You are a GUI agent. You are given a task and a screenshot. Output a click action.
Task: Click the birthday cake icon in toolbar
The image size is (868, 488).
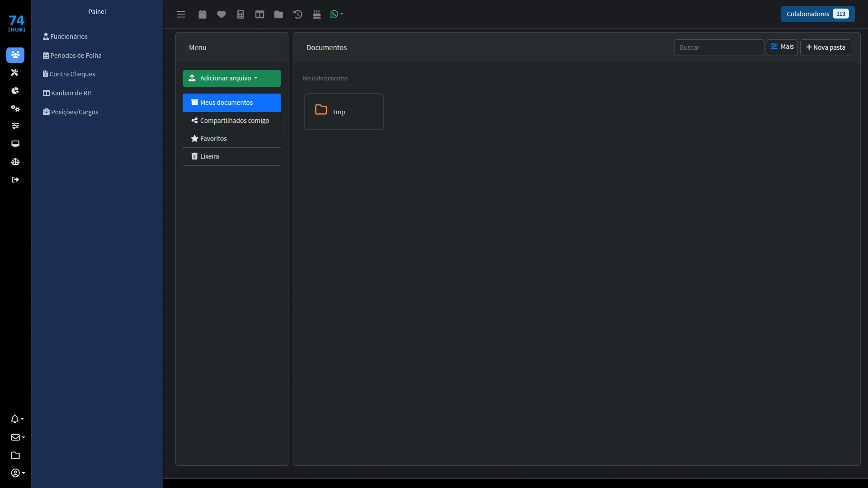tap(316, 14)
